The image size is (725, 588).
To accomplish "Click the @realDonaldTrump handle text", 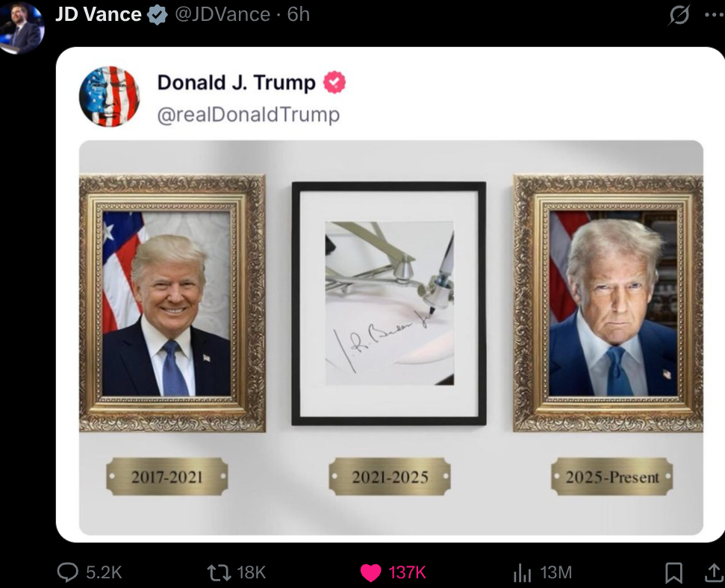I will pos(249,115).
